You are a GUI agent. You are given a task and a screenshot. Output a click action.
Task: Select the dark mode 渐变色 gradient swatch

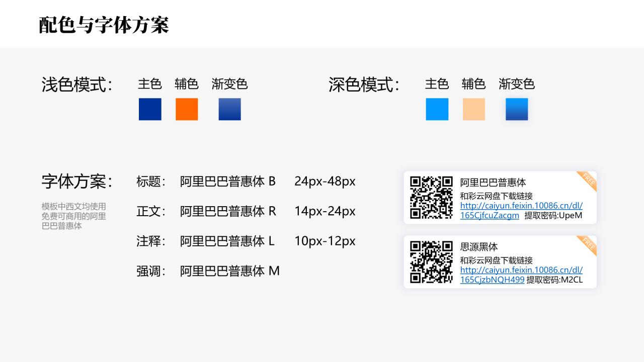(x=516, y=109)
